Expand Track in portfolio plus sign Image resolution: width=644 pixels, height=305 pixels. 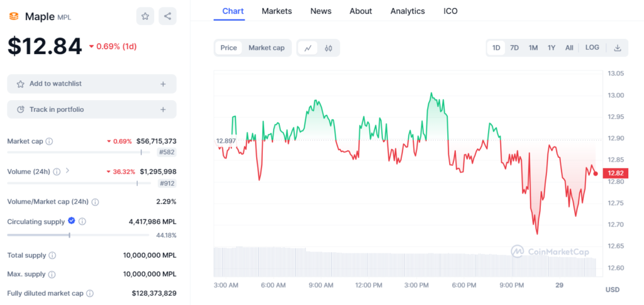pos(163,109)
